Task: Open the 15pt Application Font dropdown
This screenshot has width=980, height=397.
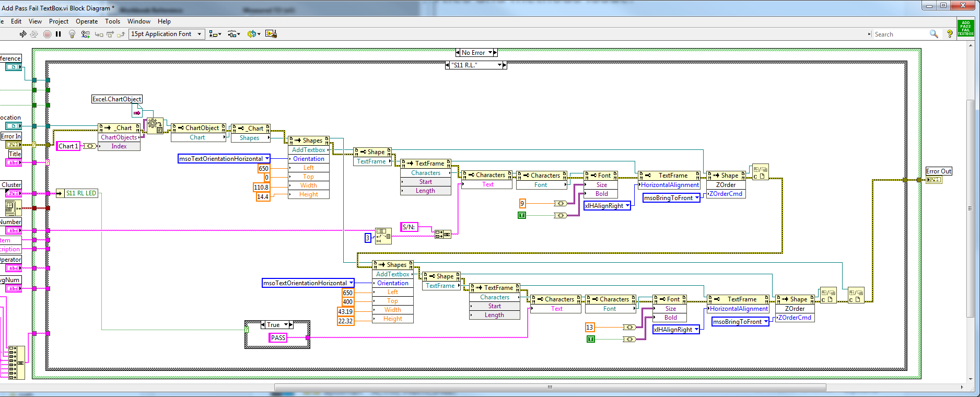Action: [x=167, y=34]
